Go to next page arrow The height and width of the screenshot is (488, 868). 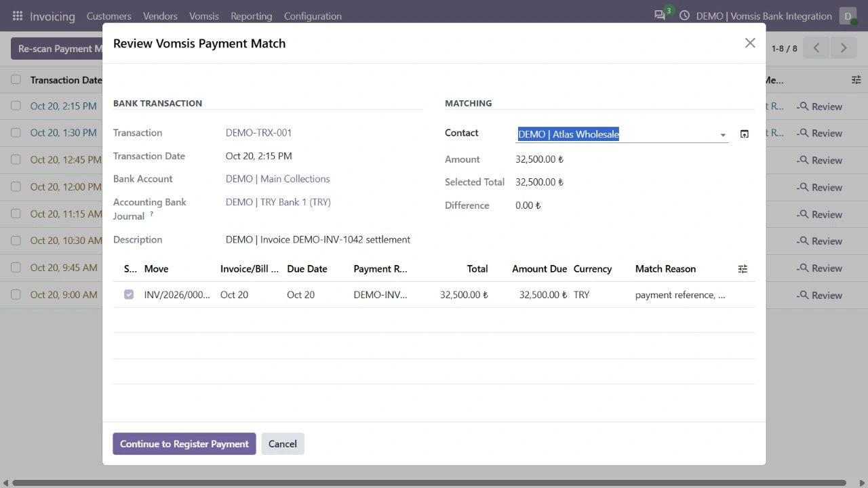pyautogui.click(x=844, y=48)
